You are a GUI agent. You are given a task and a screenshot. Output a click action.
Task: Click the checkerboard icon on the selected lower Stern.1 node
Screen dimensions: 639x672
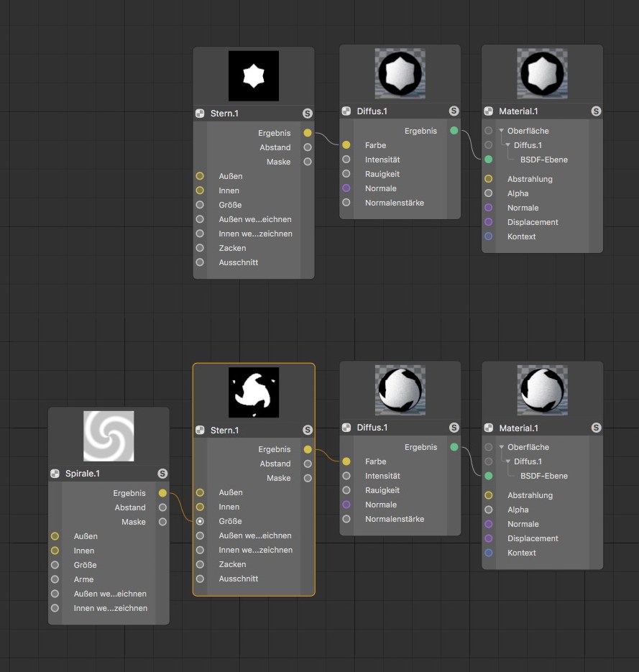[x=200, y=430]
